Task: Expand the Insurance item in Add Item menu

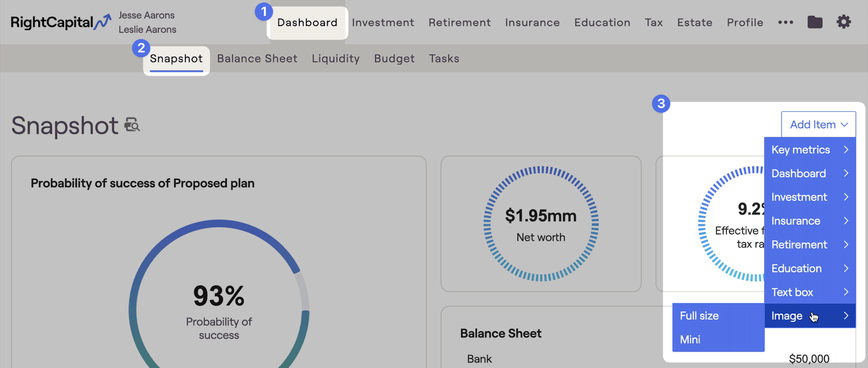Action: [x=810, y=221]
